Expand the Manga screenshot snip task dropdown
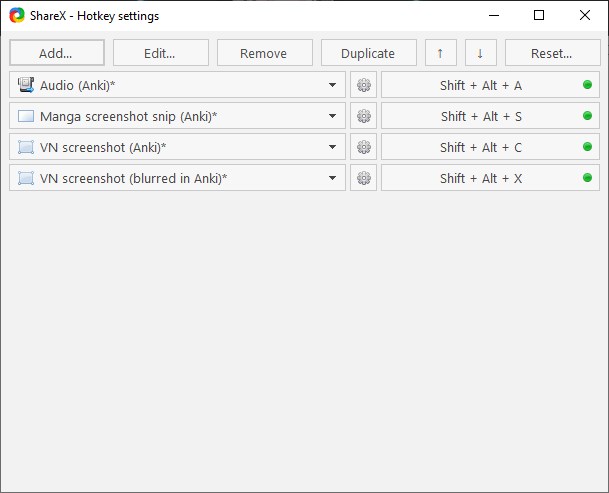609x493 pixels. click(332, 116)
